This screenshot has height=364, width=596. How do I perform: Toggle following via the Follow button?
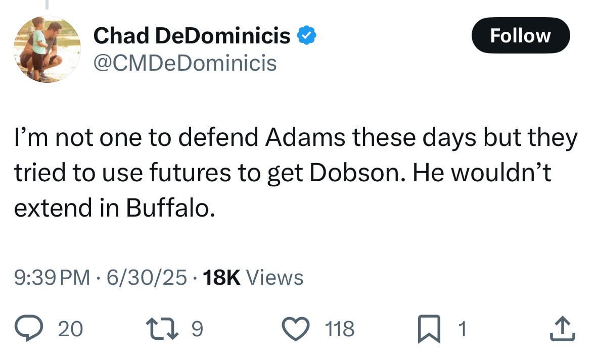(x=521, y=35)
